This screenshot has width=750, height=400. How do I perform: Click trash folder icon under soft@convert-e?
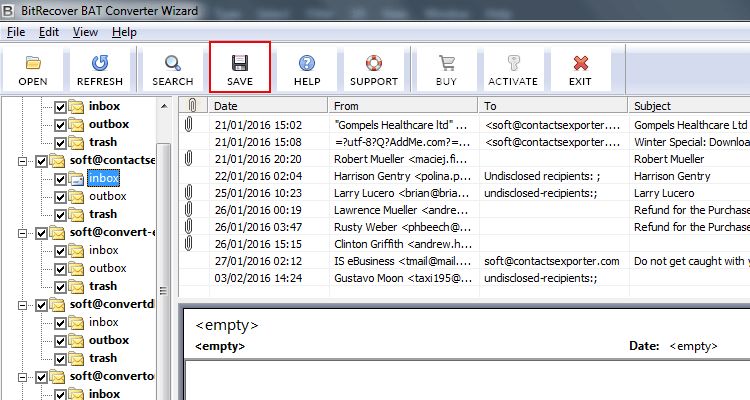77,287
